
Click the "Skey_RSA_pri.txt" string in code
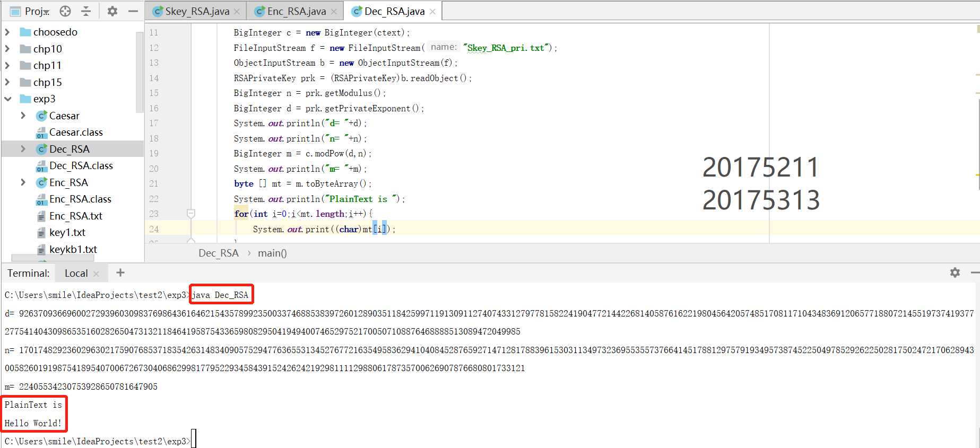pyautogui.click(x=506, y=48)
